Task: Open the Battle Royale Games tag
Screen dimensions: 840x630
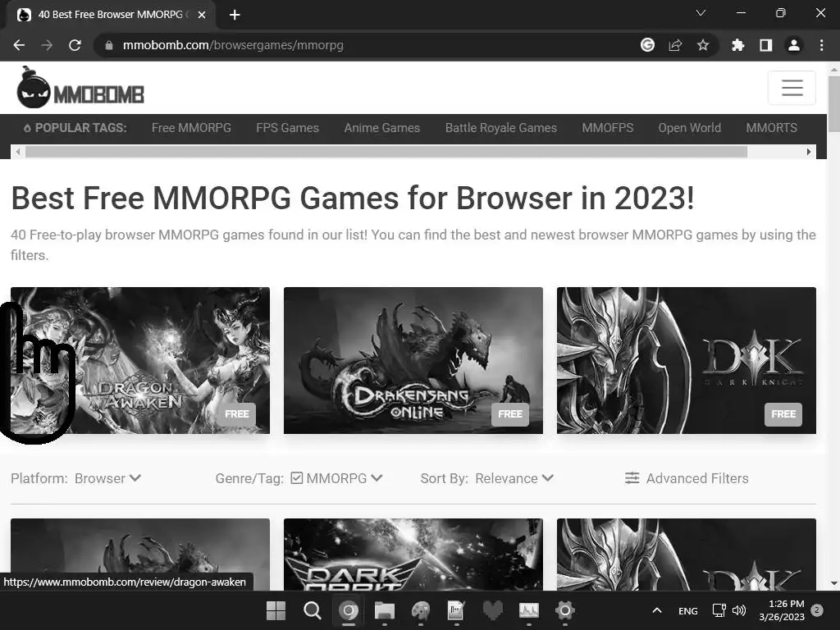Action: [x=501, y=128]
